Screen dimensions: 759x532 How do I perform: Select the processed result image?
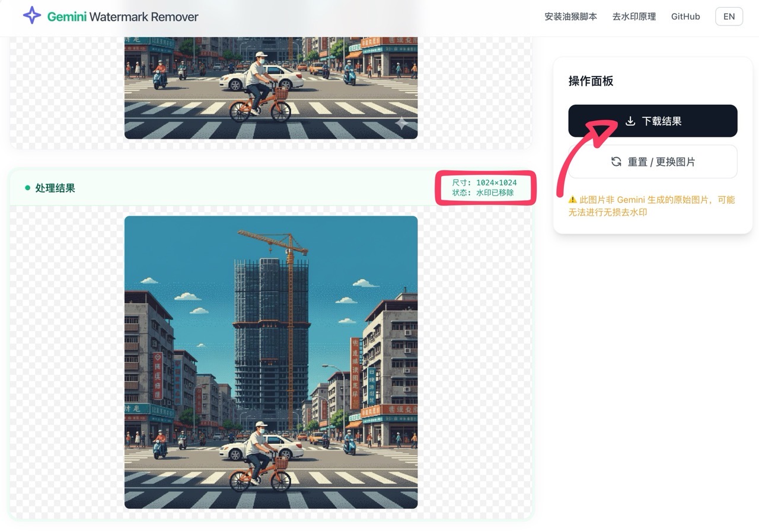271,362
